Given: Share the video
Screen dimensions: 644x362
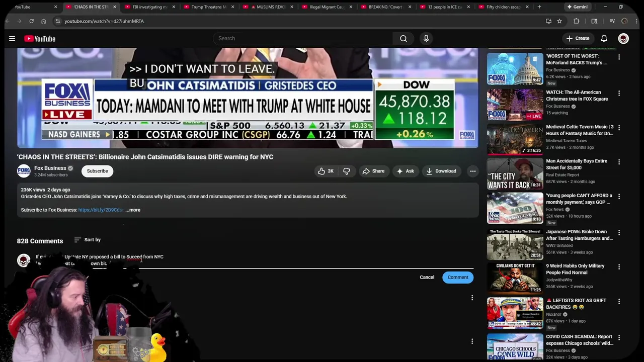Looking at the screenshot, I should click(x=373, y=171).
